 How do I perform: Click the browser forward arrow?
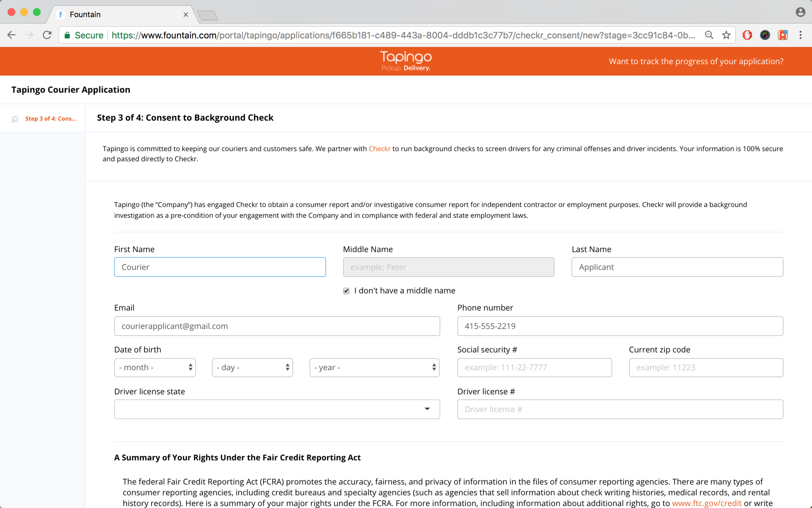click(x=29, y=35)
